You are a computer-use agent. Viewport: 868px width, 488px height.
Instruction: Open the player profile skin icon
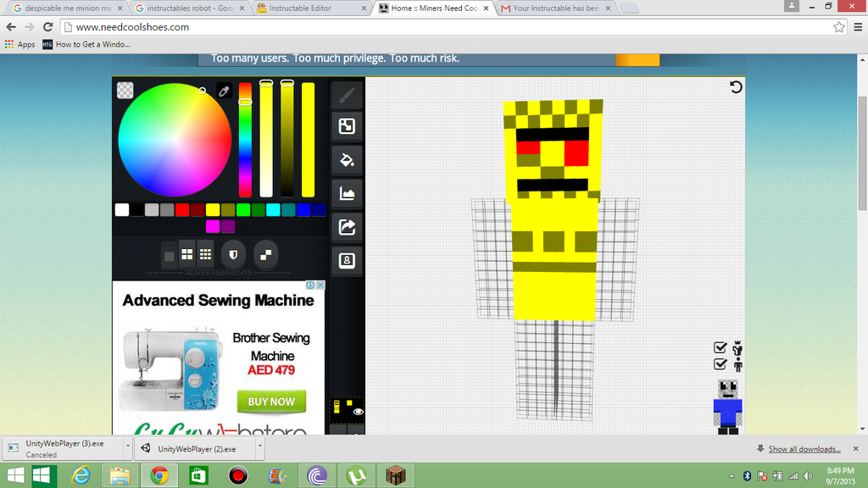pos(347,260)
